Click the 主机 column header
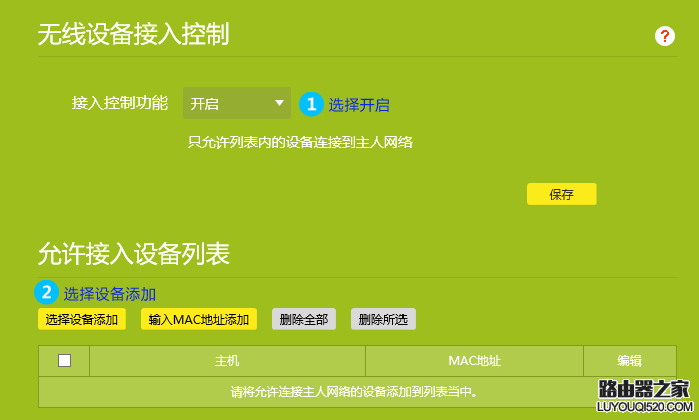This screenshot has width=699, height=420. pos(227,361)
